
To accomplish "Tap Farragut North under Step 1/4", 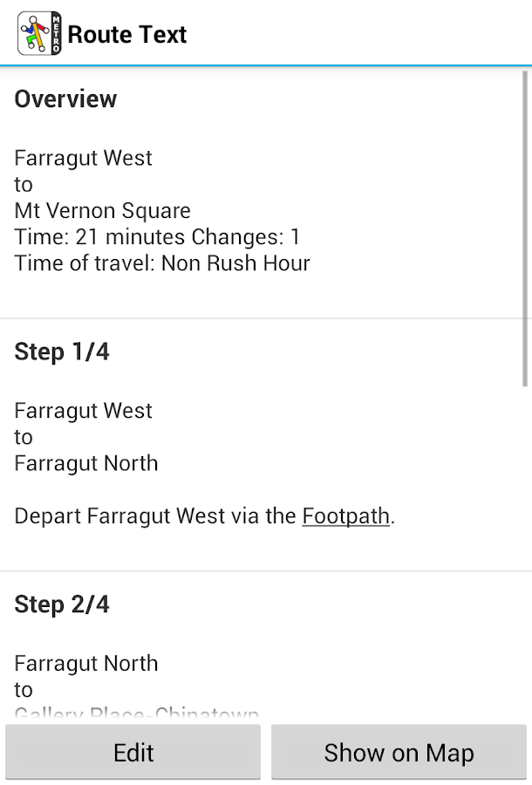I will point(86,464).
